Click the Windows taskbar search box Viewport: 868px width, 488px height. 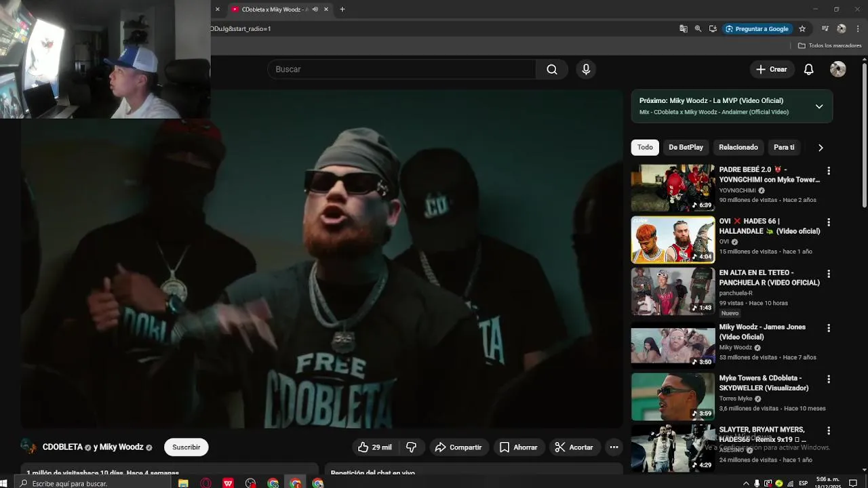pos(94,483)
